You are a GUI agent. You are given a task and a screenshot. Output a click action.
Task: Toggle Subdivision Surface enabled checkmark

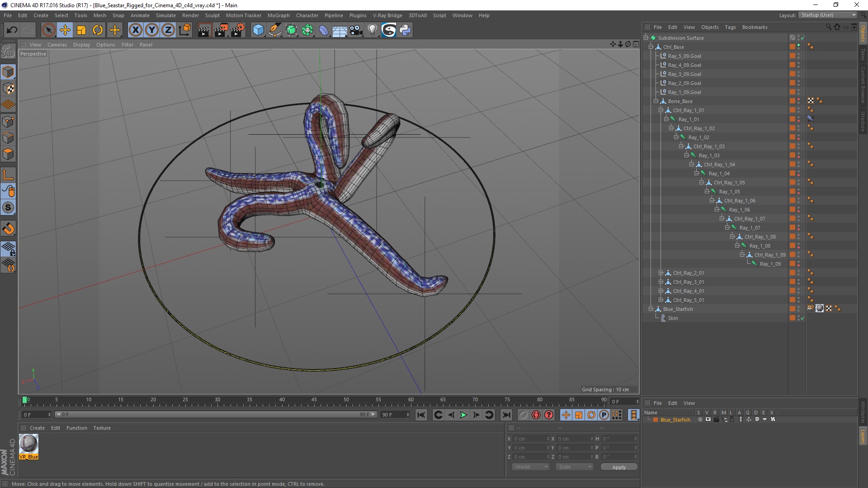tap(803, 38)
